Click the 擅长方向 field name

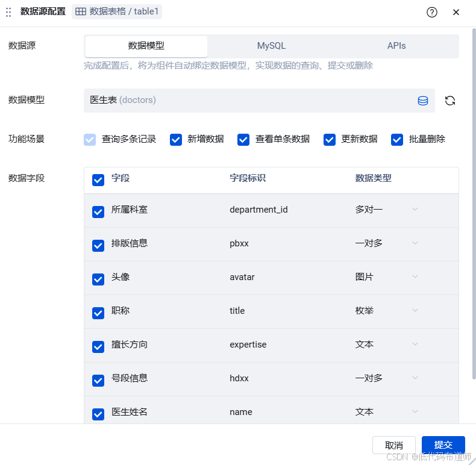click(x=130, y=344)
